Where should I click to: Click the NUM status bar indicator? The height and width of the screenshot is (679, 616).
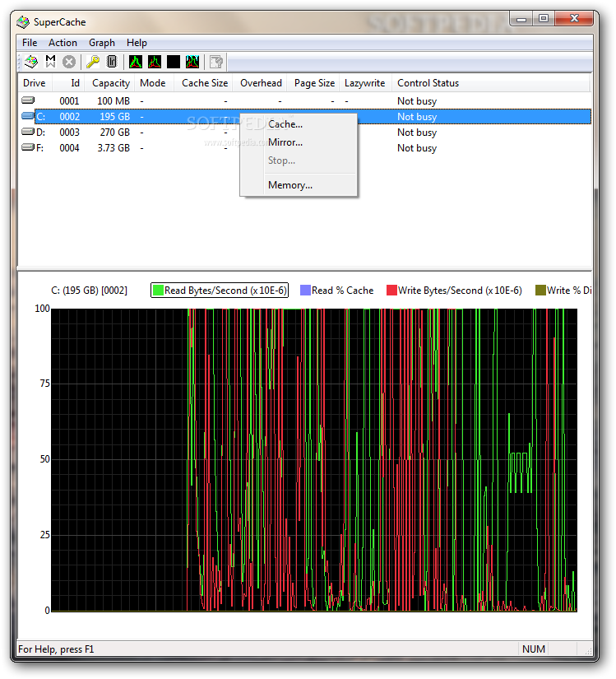point(534,649)
